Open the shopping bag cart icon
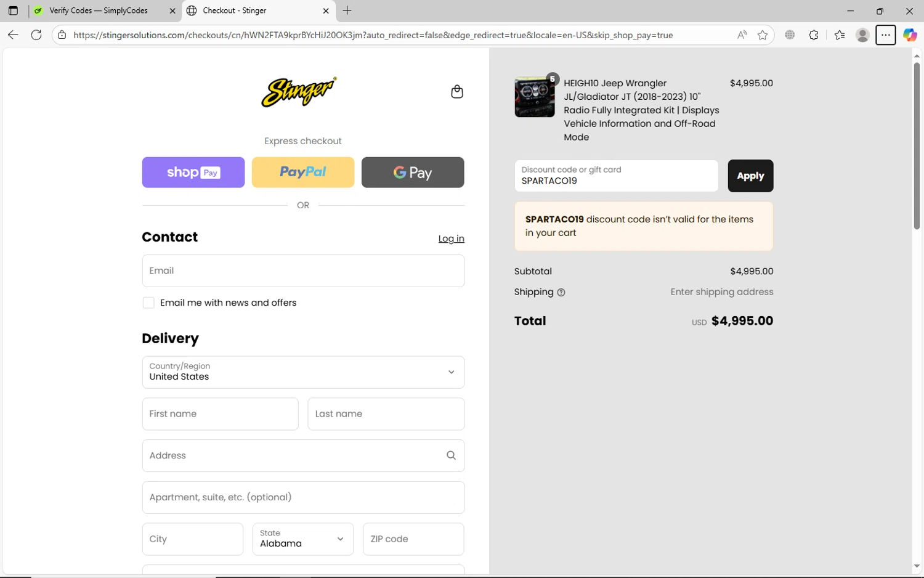This screenshot has height=578, width=924. [457, 92]
